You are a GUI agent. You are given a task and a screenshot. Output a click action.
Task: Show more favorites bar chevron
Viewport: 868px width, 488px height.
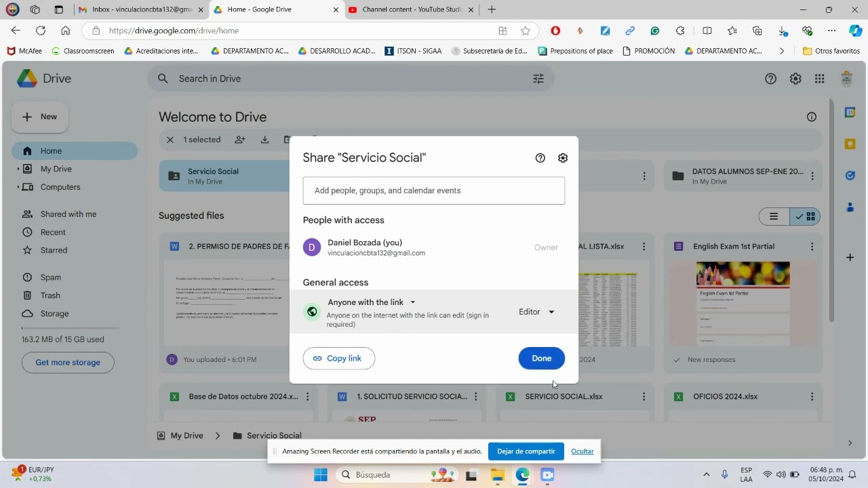[782, 51]
